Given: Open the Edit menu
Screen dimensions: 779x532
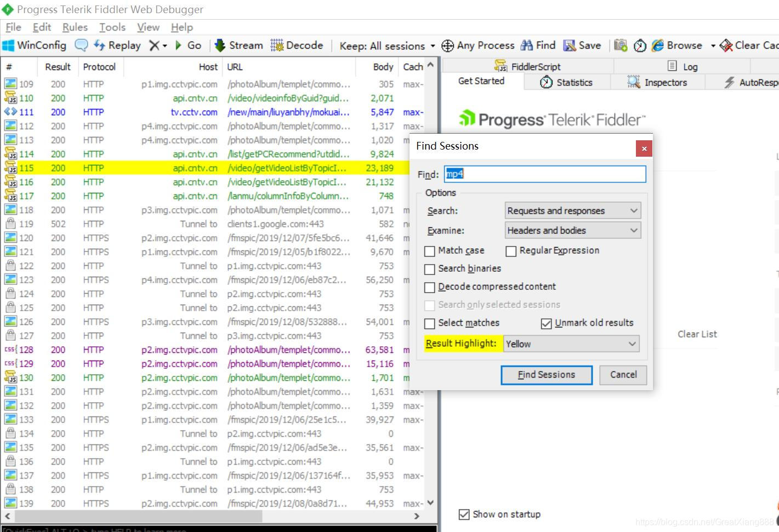Looking at the screenshot, I should (x=42, y=27).
